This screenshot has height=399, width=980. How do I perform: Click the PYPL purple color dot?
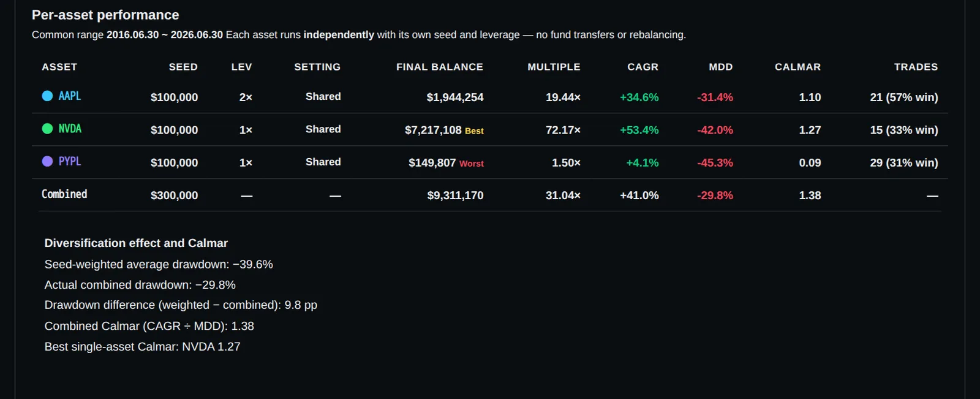pos(47,161)
